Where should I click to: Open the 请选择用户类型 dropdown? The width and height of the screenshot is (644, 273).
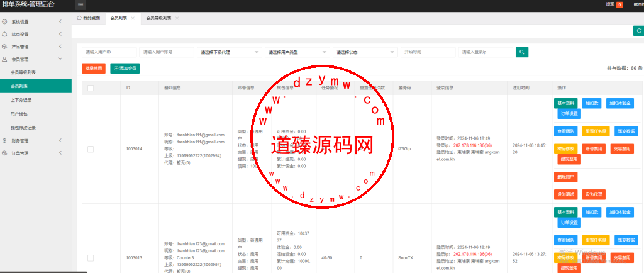coord(297,52)
